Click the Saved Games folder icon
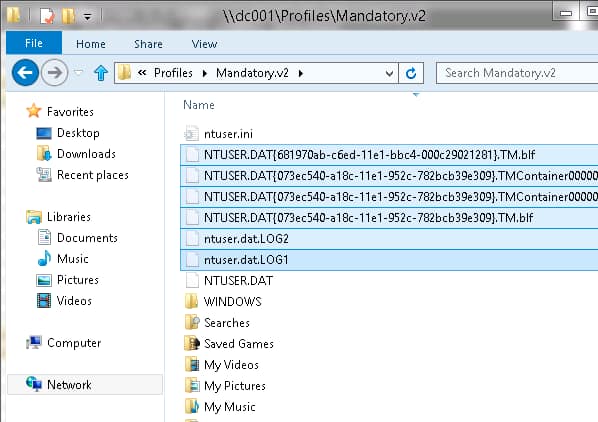This screenshot has width=598, height=422. click(192, 343)
